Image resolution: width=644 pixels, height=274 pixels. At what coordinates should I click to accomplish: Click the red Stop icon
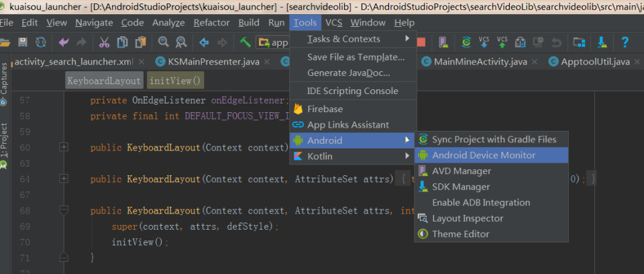point(421,42)
